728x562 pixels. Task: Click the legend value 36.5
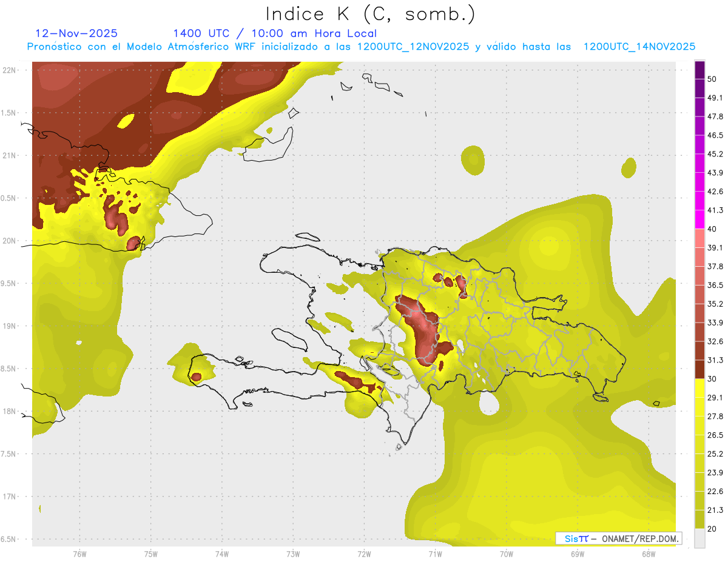(x=715, y=285)
